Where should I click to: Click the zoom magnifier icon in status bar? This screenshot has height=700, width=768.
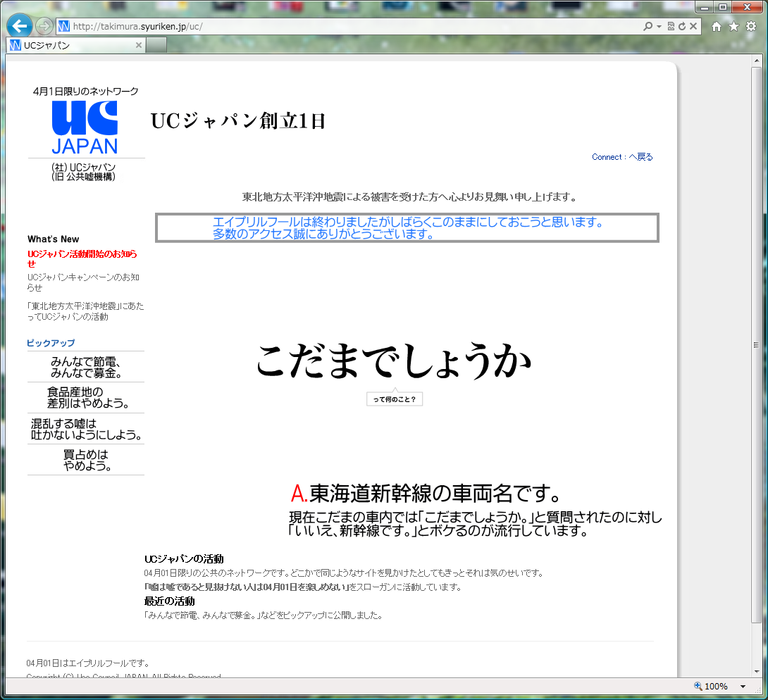coord(698,687)
